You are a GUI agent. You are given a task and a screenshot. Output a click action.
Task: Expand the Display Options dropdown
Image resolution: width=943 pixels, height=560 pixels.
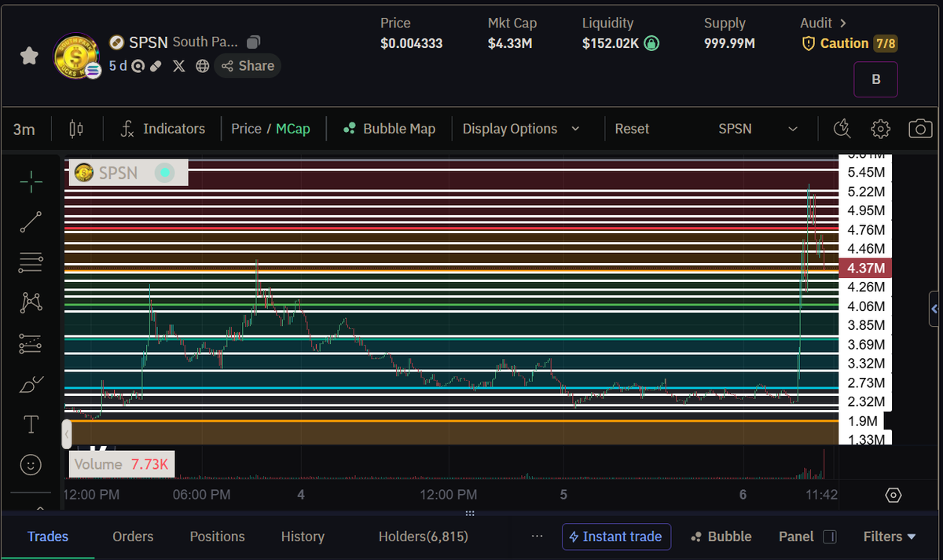(x=521, y=129)
